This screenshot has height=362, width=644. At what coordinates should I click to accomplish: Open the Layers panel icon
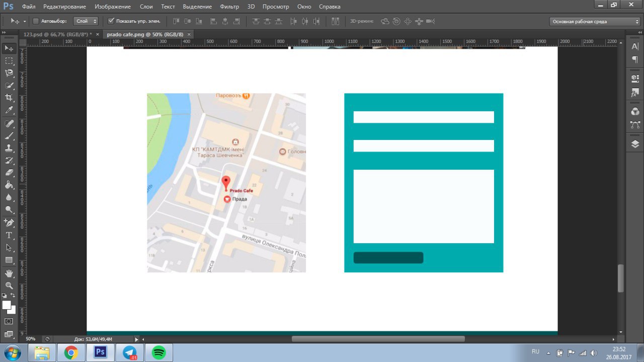635,144
